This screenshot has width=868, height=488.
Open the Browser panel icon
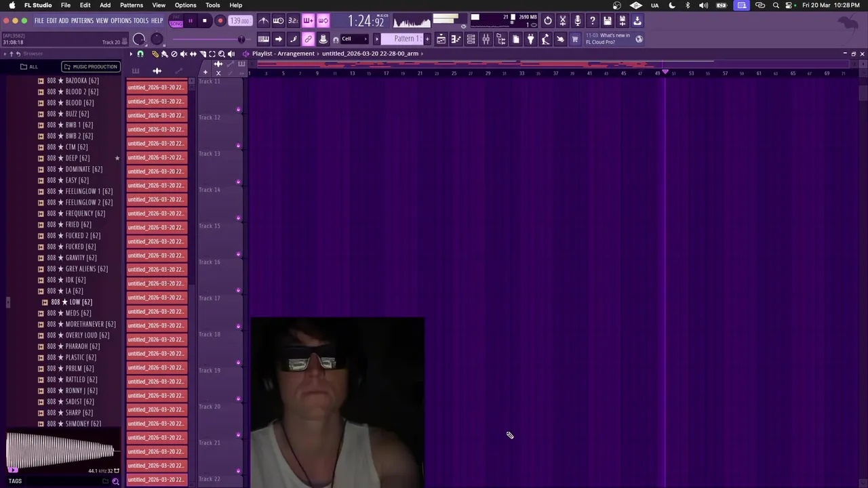500,39
